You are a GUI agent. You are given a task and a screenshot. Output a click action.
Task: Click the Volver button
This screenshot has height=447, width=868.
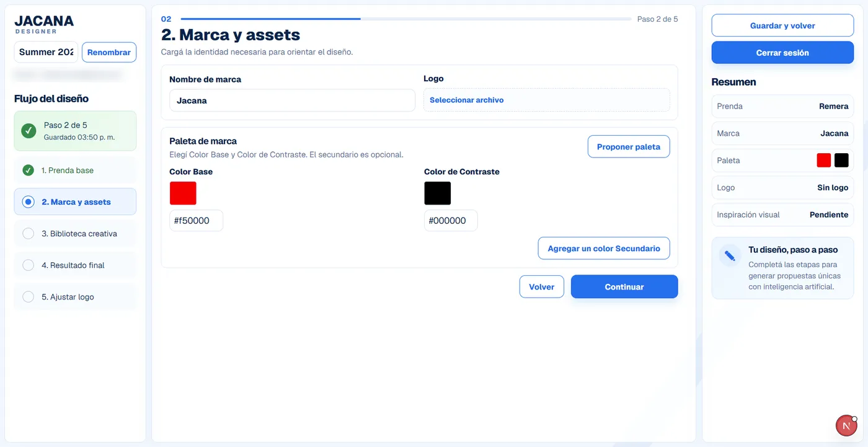point(542,286)
